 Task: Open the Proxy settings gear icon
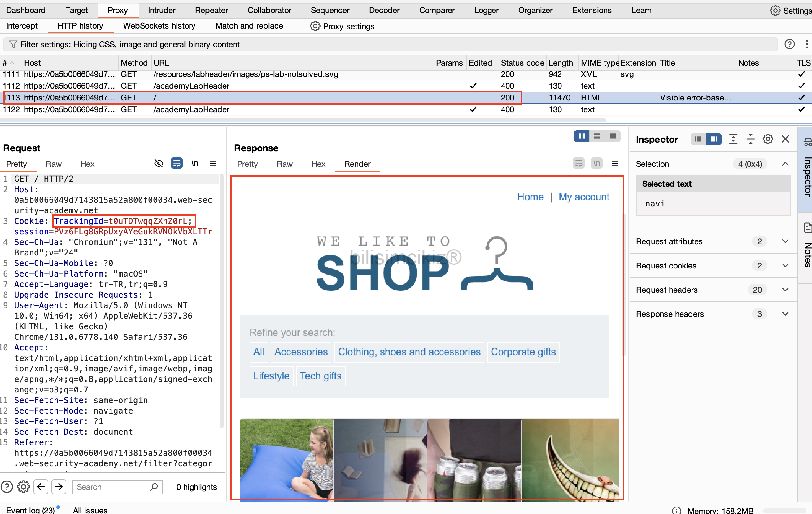tap(315, 26)
